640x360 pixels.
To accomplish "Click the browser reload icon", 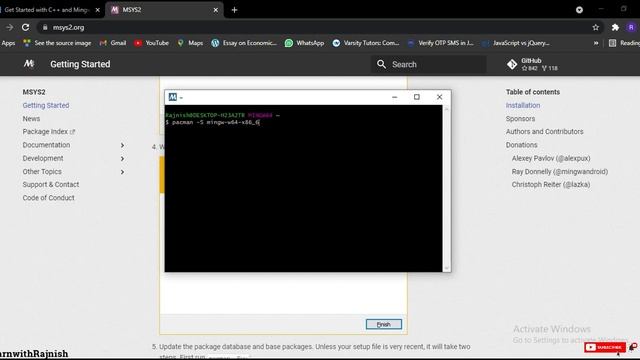I will [x=25, y=27].
